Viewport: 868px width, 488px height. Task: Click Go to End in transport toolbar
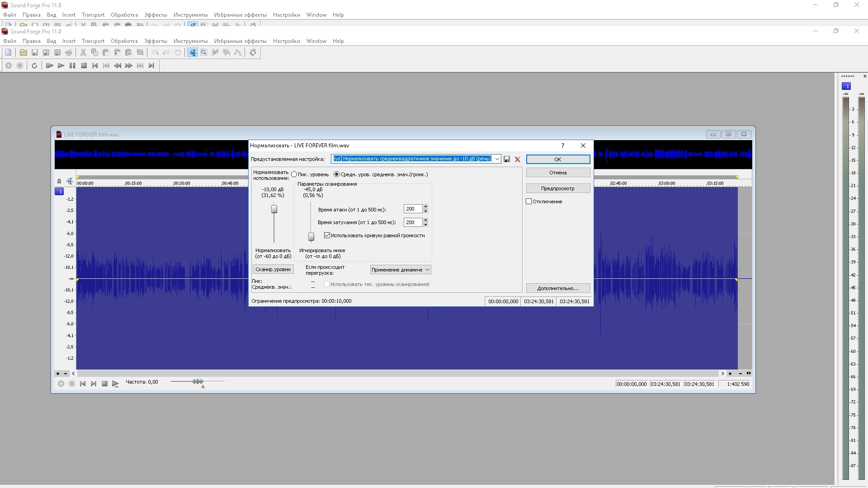click(151, 66)
